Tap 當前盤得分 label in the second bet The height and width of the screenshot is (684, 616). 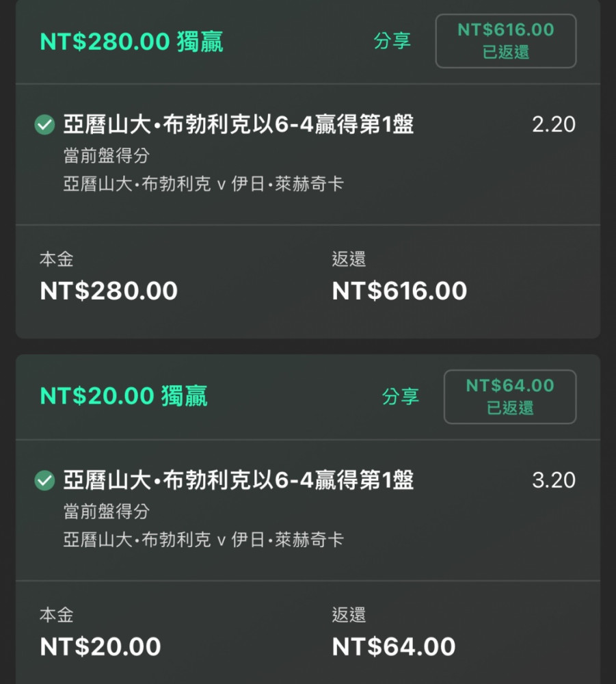pos(107,511)
